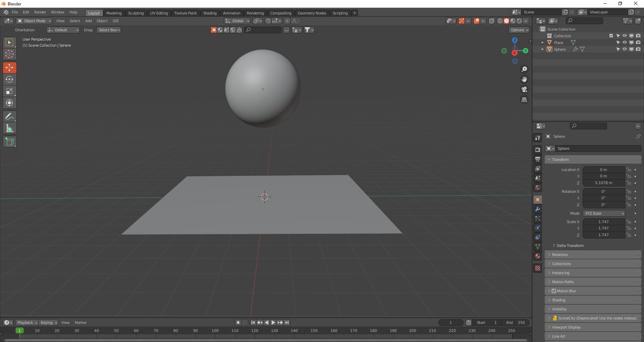The image size is (644, 342).
Task: Open the Material properties tab
Action: point(538,256)
